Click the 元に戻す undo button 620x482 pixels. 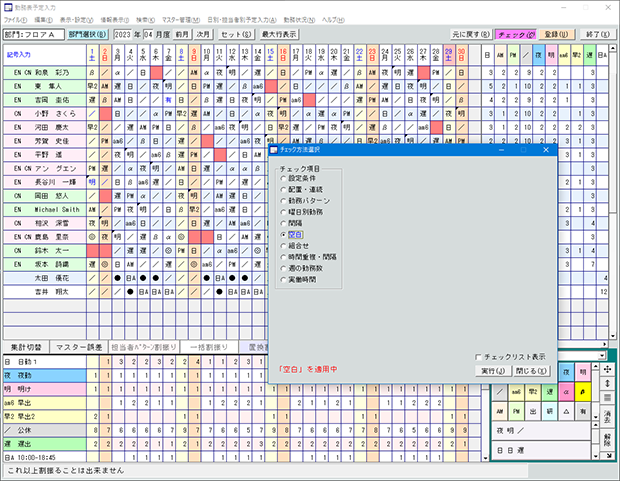(471, 34)
